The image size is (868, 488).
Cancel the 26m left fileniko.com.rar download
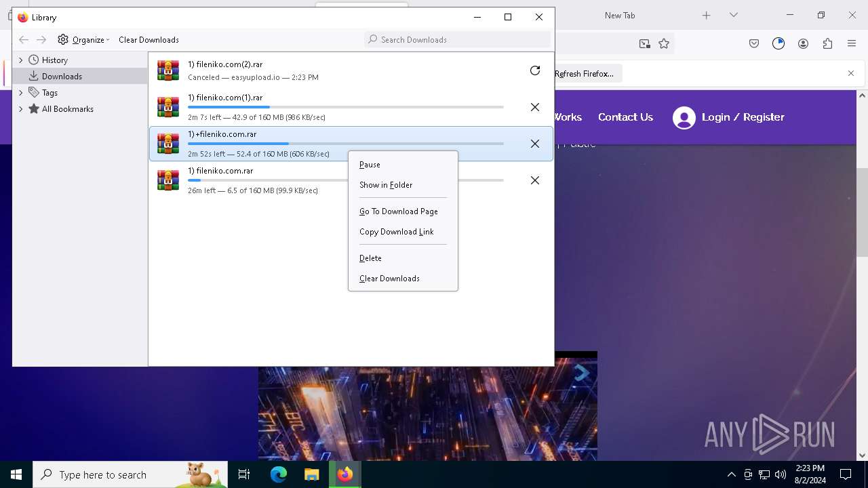(535, 180)
